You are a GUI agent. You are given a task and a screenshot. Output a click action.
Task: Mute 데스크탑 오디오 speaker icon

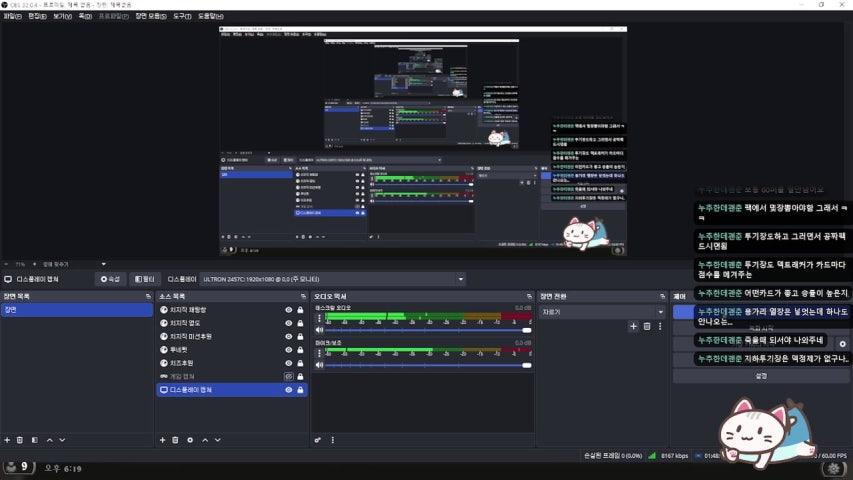(x=319, y=329)
